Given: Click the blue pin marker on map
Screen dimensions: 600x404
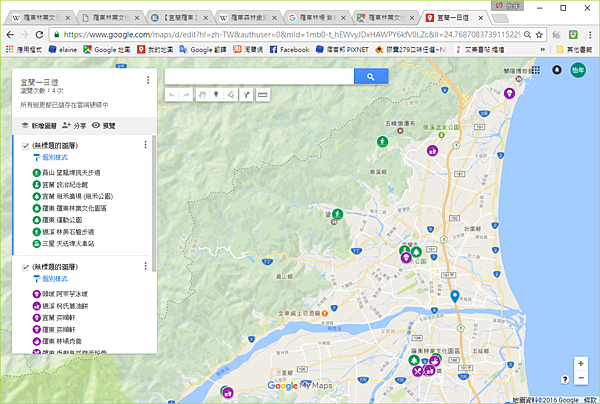Looking at the screenshot, I should [x=455, y=296].
